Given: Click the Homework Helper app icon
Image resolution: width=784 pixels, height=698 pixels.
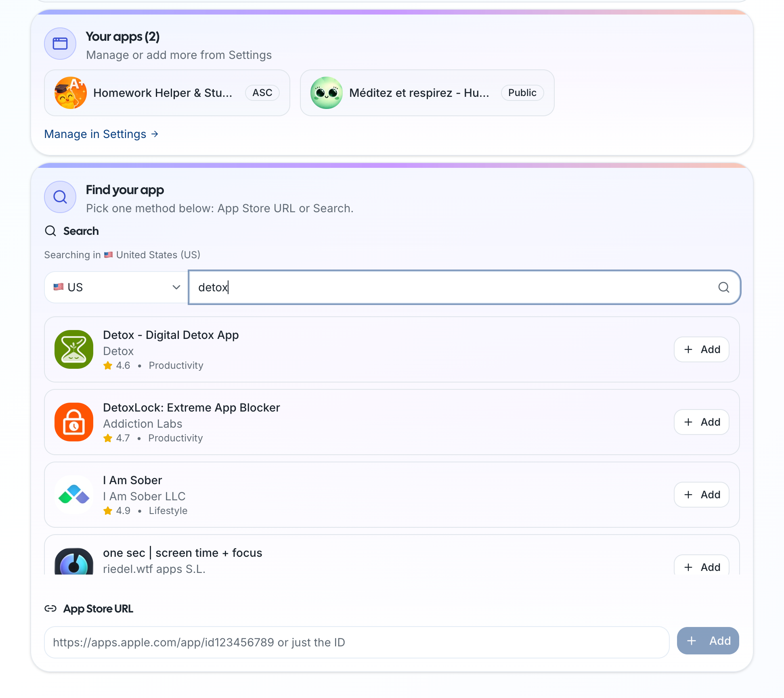Looking at the screenshot, I should 71,93.
